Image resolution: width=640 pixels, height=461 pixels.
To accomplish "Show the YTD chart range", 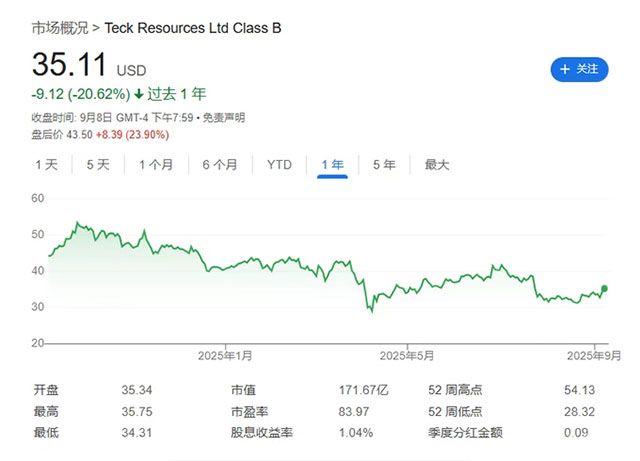I will 279,165.
